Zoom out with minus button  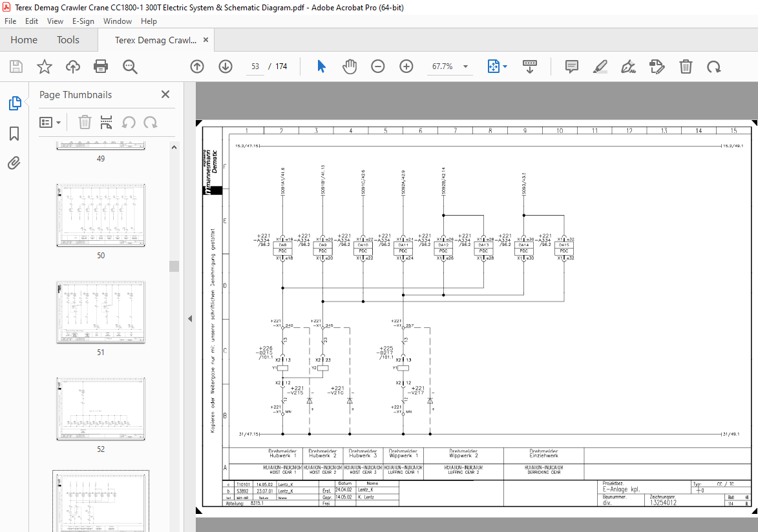pos(377,66)
